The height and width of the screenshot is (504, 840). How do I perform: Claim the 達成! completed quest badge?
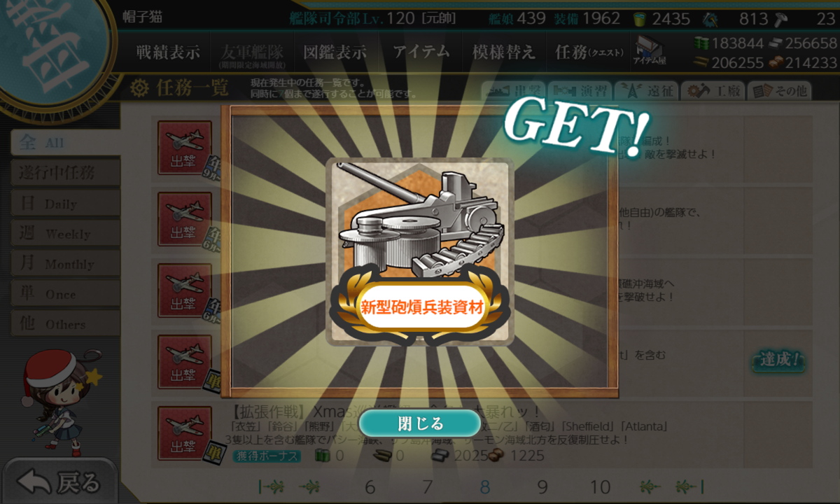pyautogui.click(x=778, y=360)
